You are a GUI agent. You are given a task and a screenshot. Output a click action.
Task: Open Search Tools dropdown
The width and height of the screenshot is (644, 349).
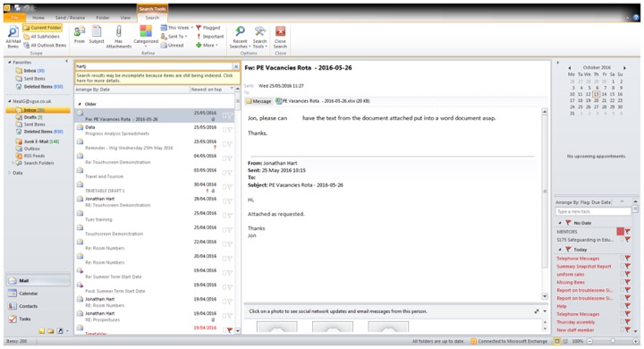[259, 37]
